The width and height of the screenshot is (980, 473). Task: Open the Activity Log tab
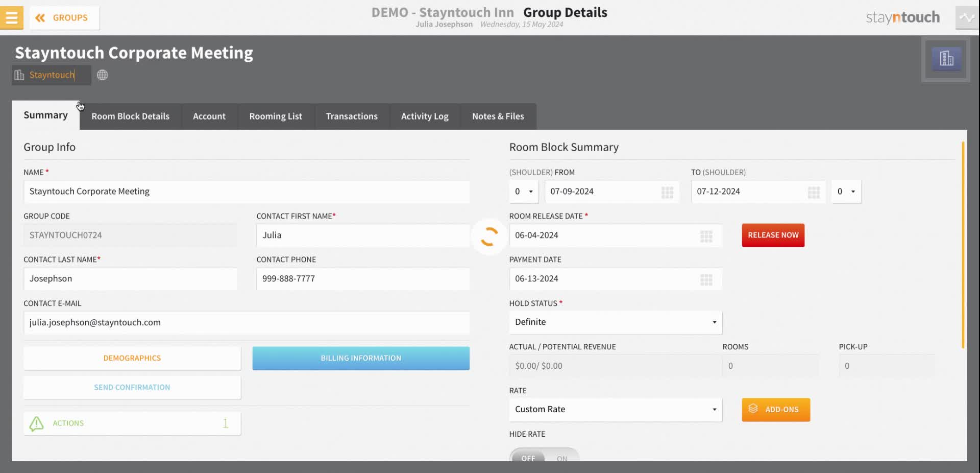point(425,116)
